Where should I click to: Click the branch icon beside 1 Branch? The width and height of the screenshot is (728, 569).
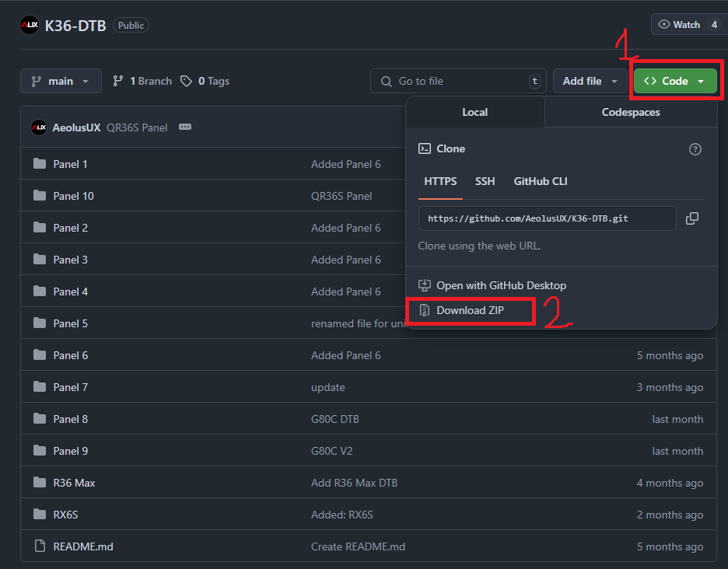118,81
